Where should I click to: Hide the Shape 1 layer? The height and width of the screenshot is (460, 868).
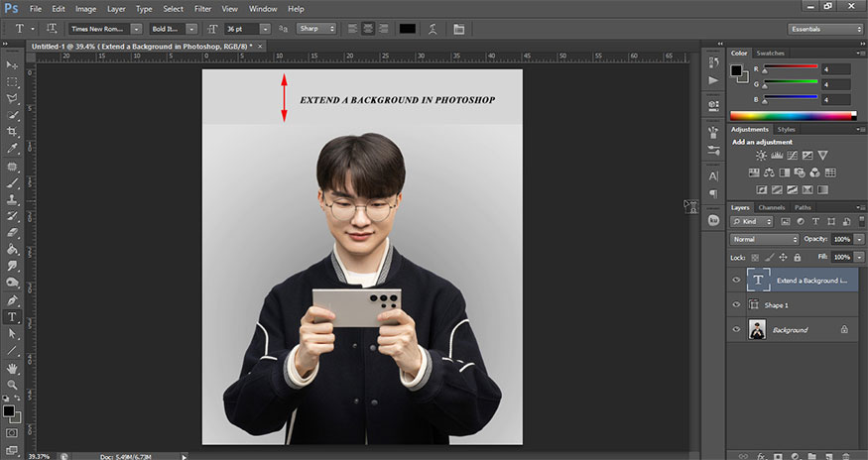pyautogui.click(x=736, y=305)
